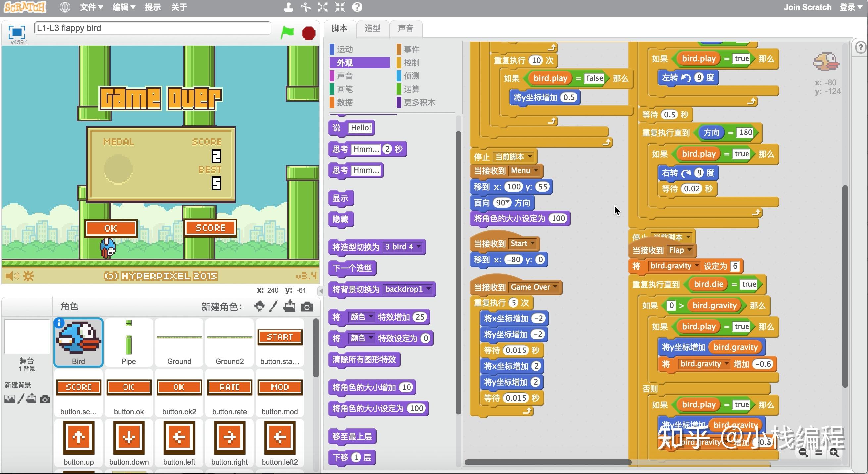Open 登录 sign-in dropdown
868x474 pixels.
(850, 7)
